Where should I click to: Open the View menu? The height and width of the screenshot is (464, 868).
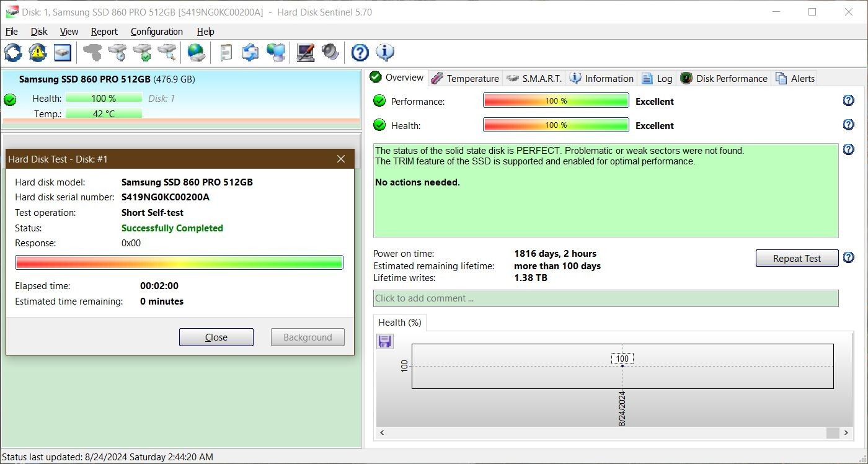(69, 32)
